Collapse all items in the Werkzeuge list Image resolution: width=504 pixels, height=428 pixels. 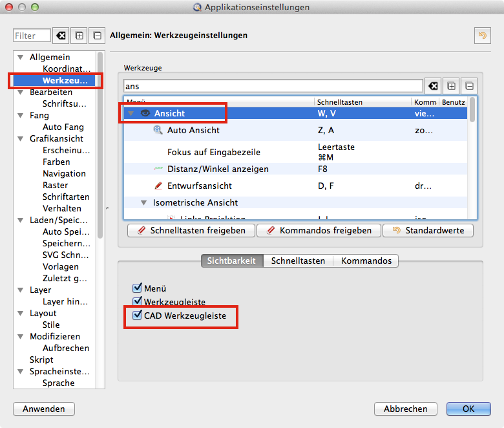pos(469,86)
